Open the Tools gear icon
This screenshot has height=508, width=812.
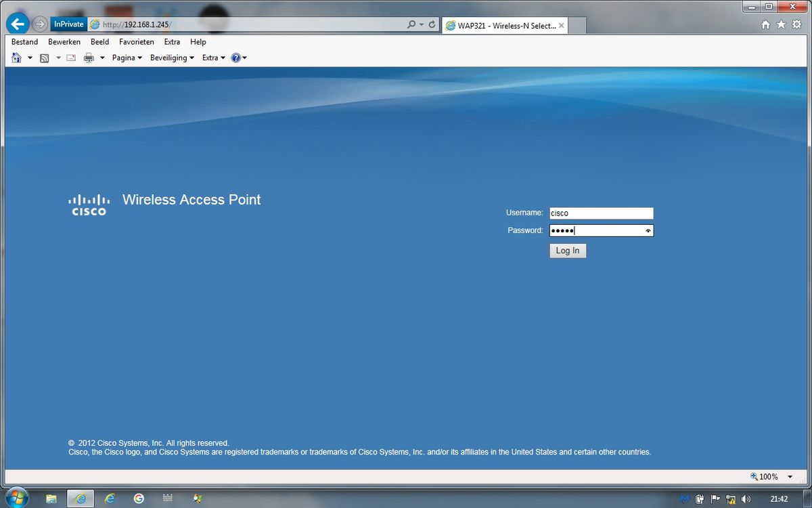pos(796,24)
